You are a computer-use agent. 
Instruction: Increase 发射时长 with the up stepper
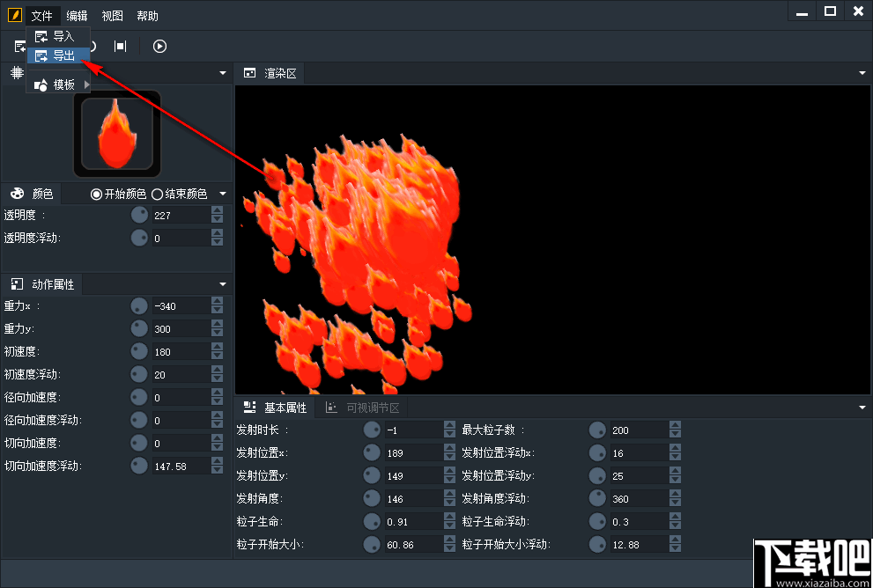point(450,425)
